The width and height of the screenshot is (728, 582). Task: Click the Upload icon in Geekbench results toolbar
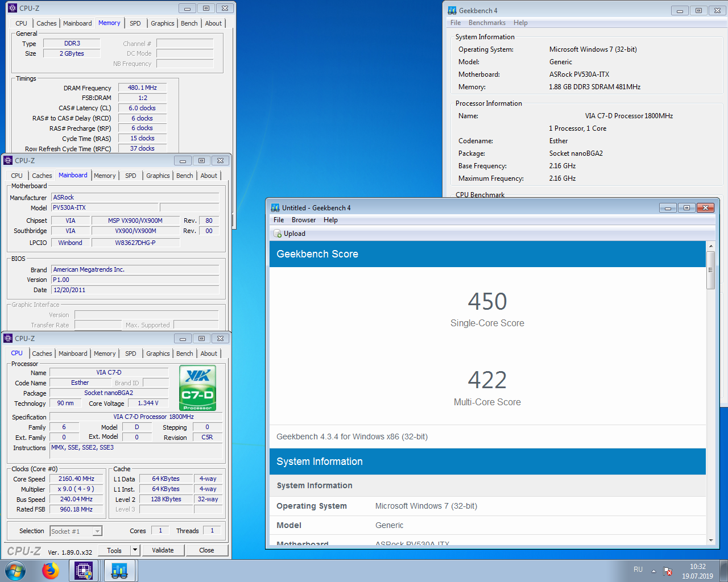[278, 234]
